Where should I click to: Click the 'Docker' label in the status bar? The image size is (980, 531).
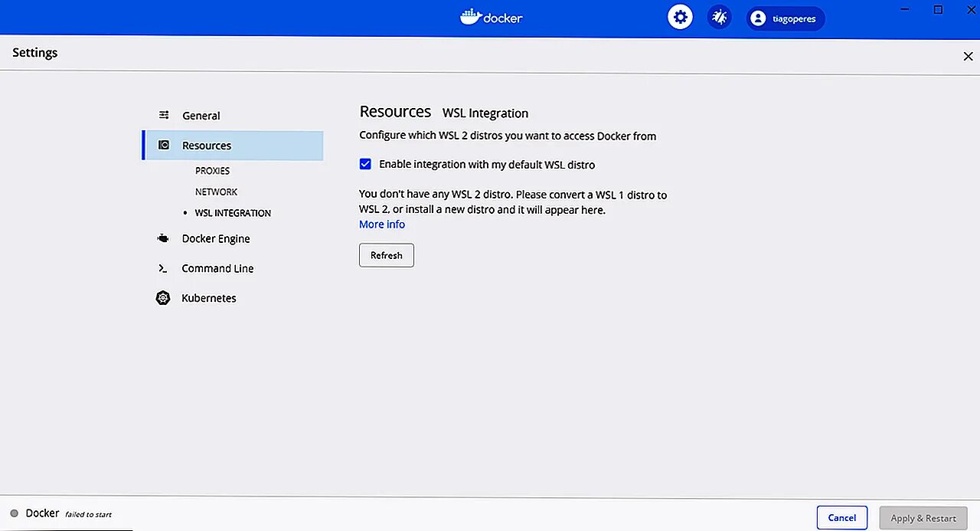click(x=42, y=513)
